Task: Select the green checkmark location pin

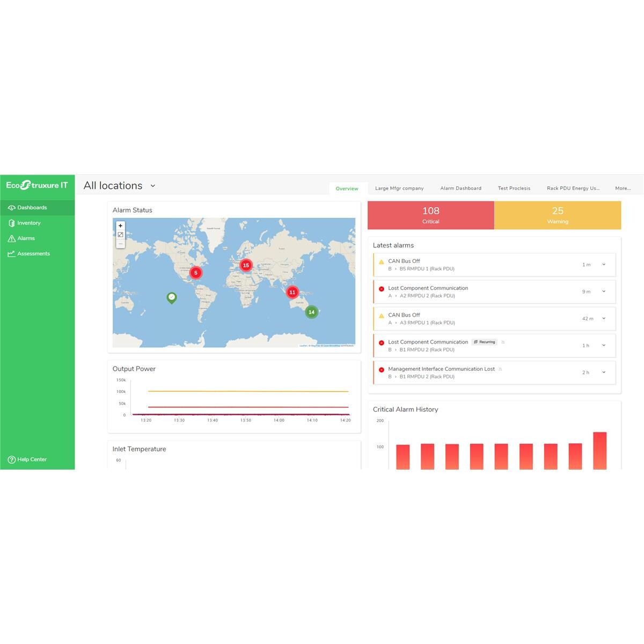Action: coord(171,297)
